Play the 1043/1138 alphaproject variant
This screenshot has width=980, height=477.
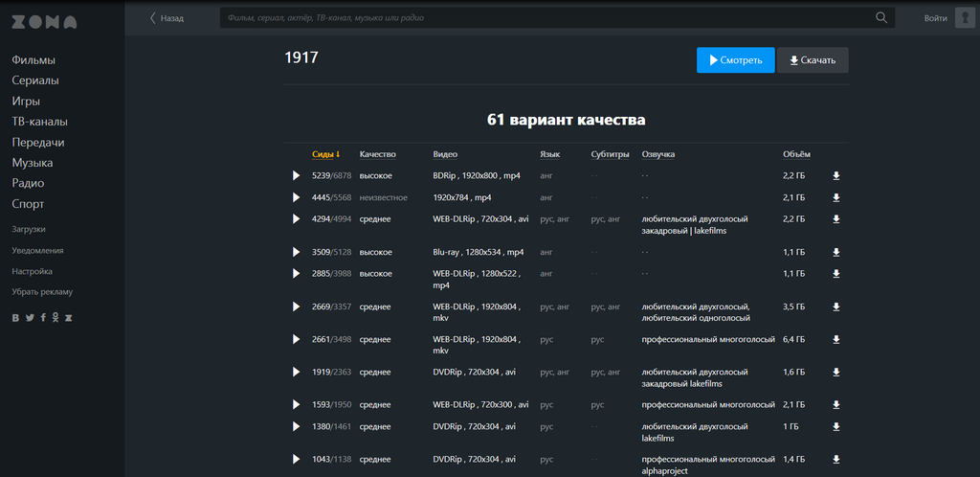(297, 459)
